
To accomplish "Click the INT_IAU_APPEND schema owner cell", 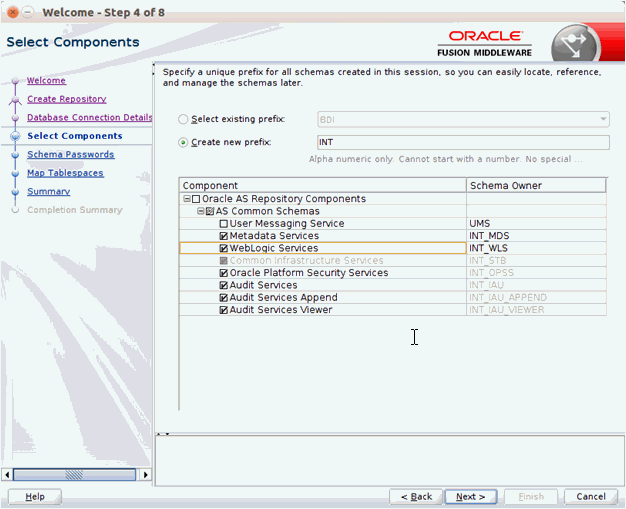I will point(536,298).
